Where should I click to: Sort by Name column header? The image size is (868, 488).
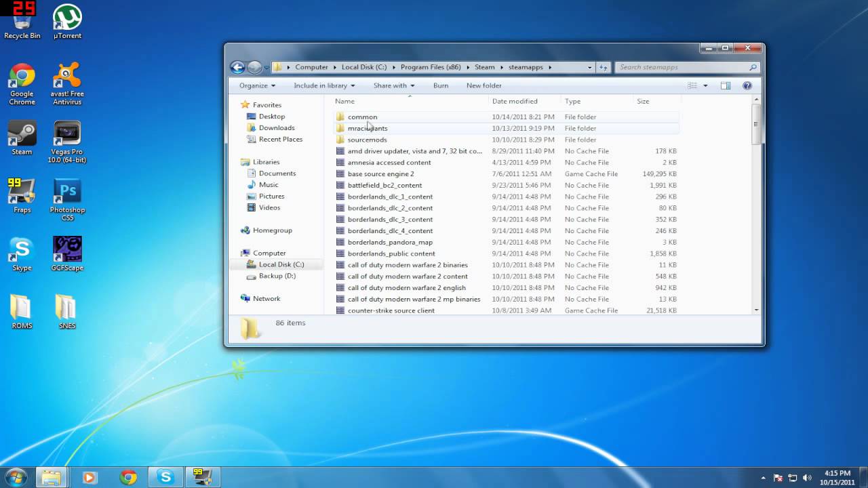point(411,101)
